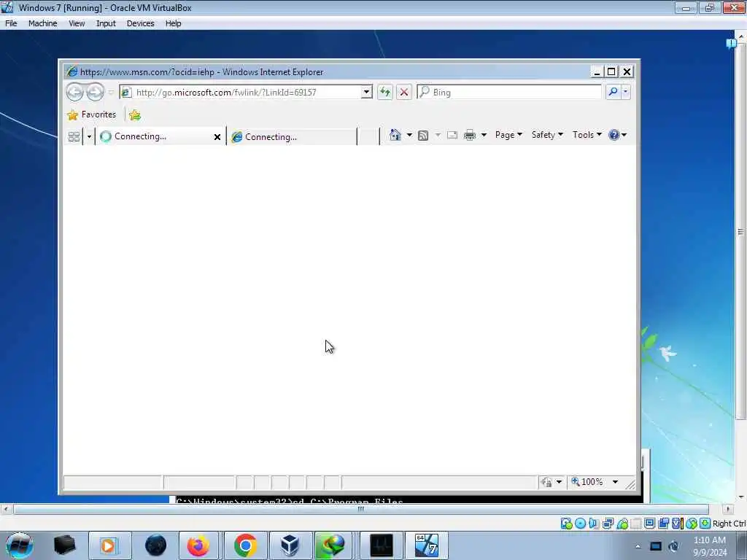Open the Tools menu
Viewport: 747px width, 560px height.
point(587,135)
